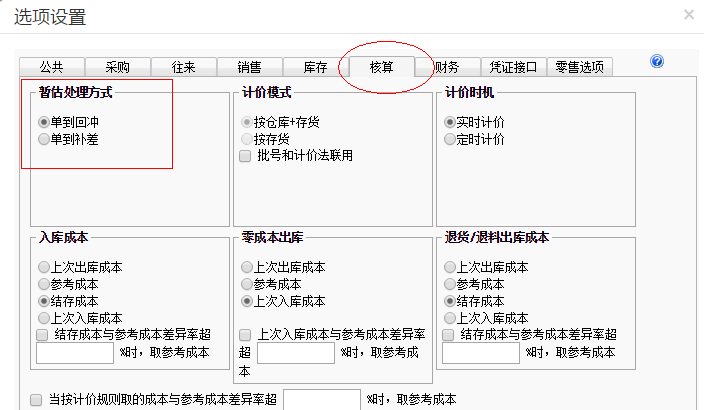Choose 定时计价 for pricing timing
Image resolution: width=704 pixels, height=410 pixels.
tap(450, 139)
